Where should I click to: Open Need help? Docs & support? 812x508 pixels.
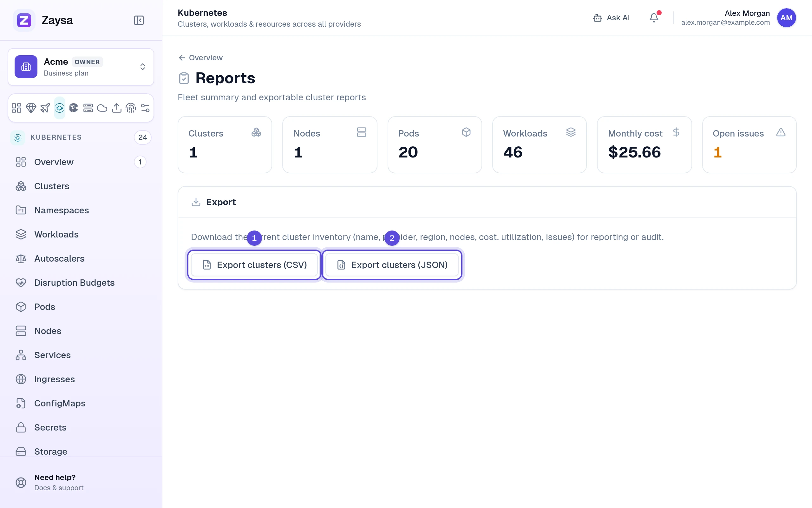(x=81, y=483)
